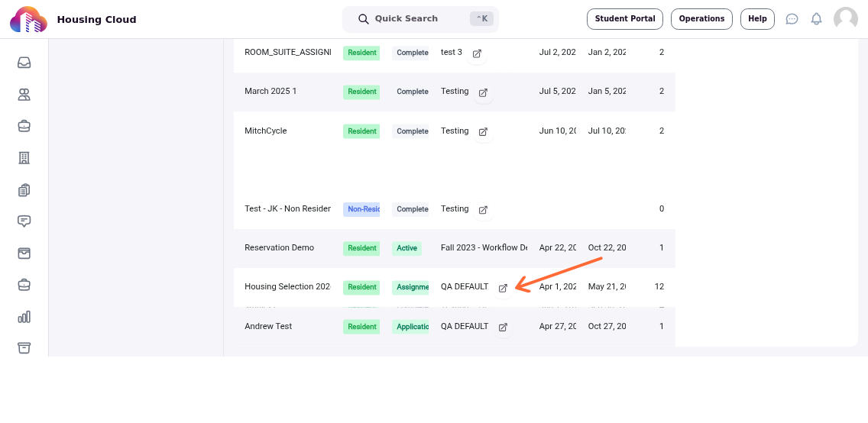This screenshot has height=423, width=868.
Task: Open the messages icon in the top bar
Action: click(792, 19)
